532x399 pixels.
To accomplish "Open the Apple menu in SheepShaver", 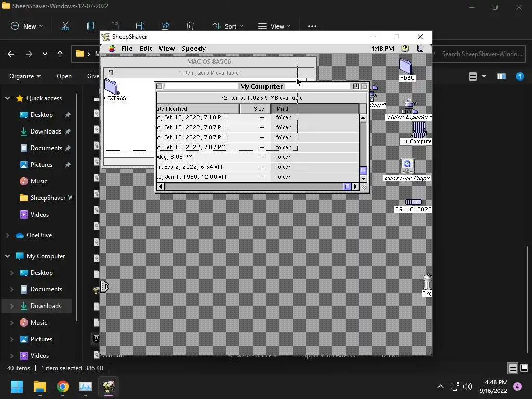I will (x=112, y=48).
